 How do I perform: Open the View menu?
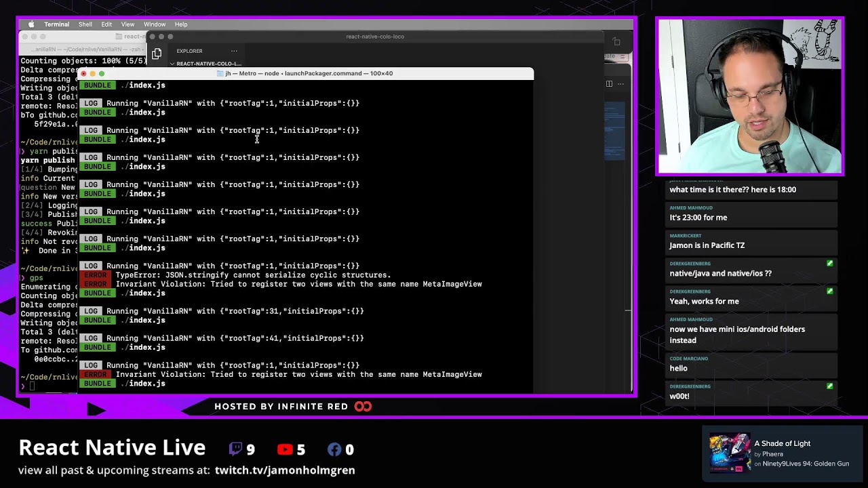pyautogui.click(x=127, y=24)
